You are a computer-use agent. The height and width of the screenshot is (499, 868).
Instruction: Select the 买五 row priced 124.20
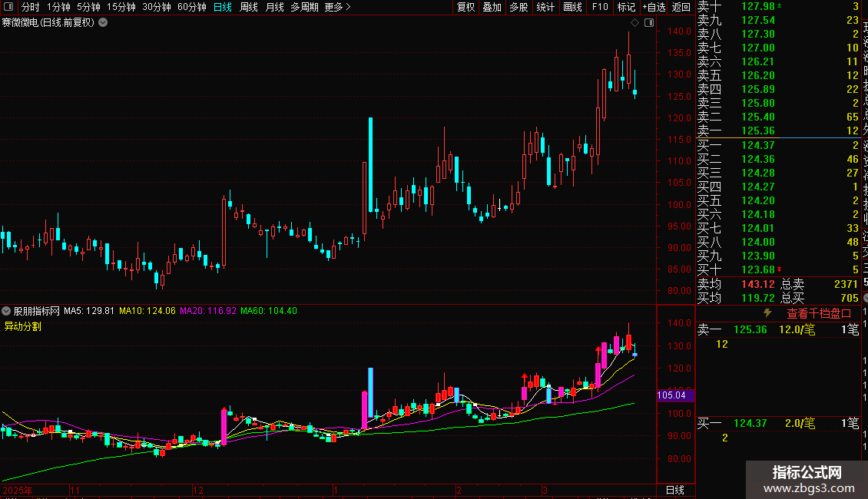(778, 200)
